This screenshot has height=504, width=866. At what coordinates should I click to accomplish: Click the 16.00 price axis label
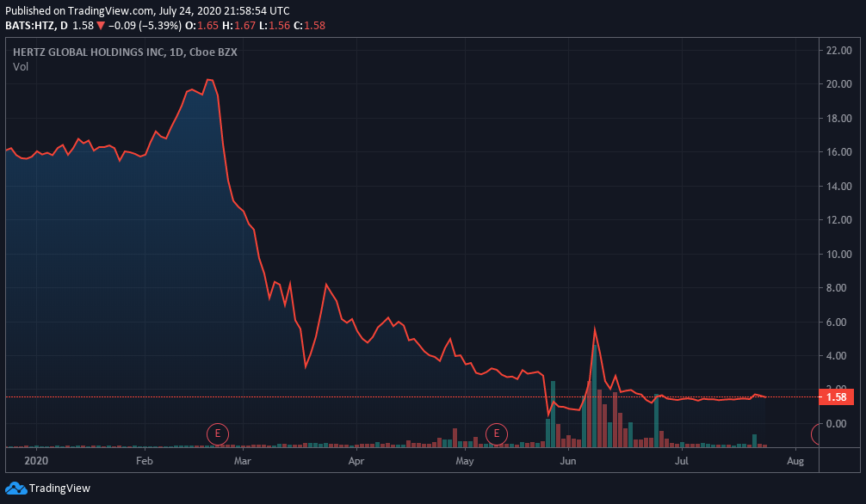pos(838,152)
